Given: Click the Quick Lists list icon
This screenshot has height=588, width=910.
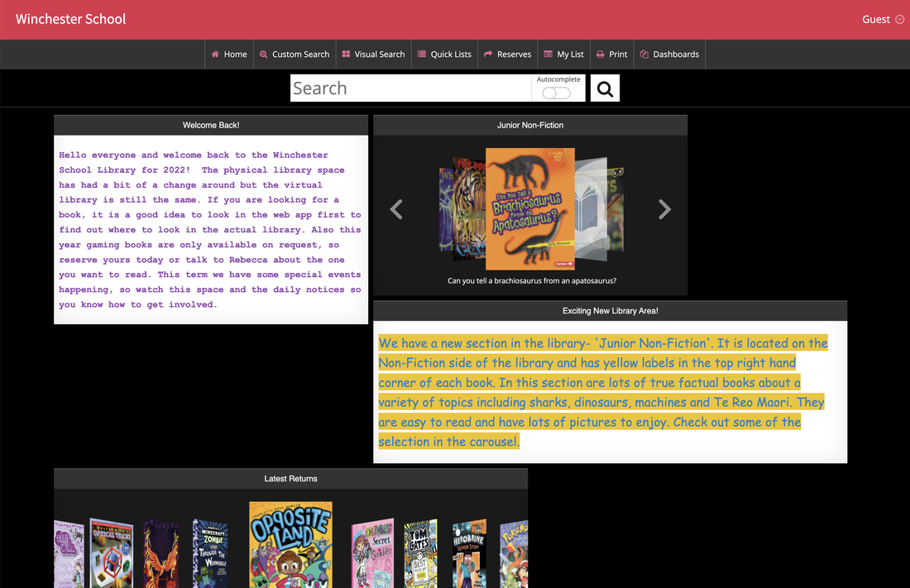Looking at the screenshot, I should 422,55.
